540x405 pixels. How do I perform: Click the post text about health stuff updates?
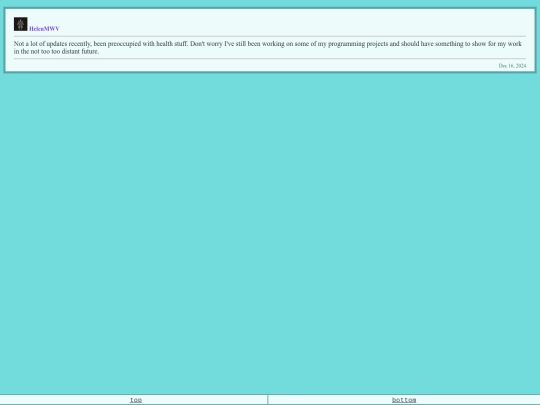tap(268, 48)
